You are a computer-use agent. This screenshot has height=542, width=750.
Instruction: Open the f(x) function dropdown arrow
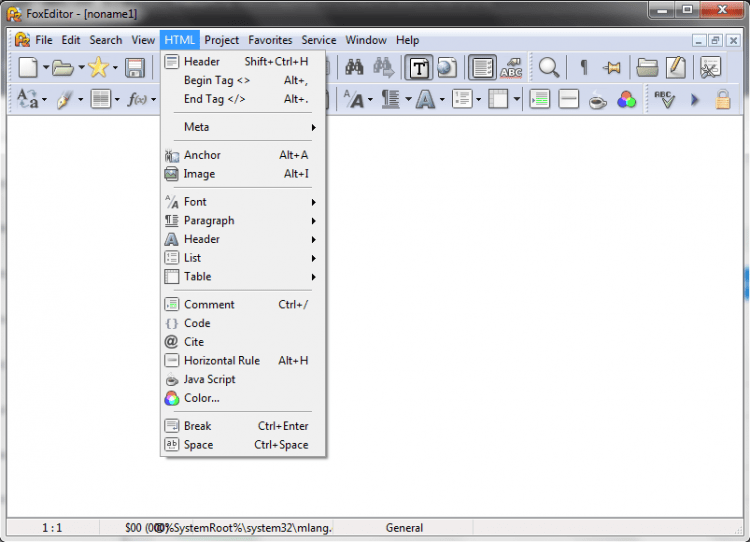(154, 100)
